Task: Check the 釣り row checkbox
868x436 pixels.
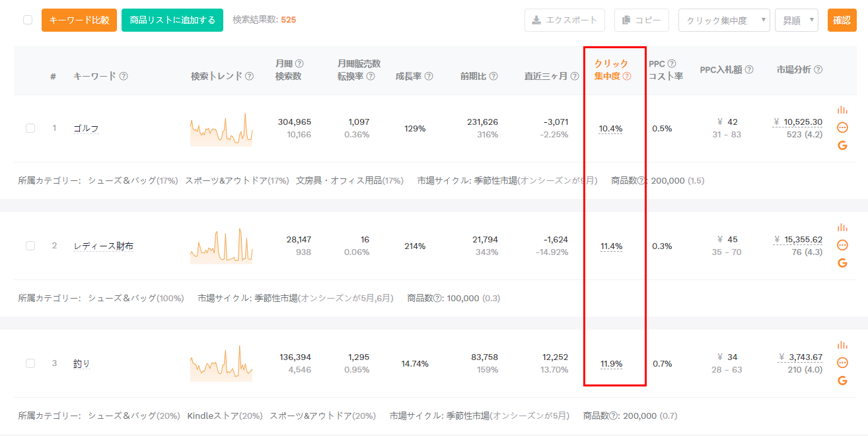Action: tap(30, 363)
